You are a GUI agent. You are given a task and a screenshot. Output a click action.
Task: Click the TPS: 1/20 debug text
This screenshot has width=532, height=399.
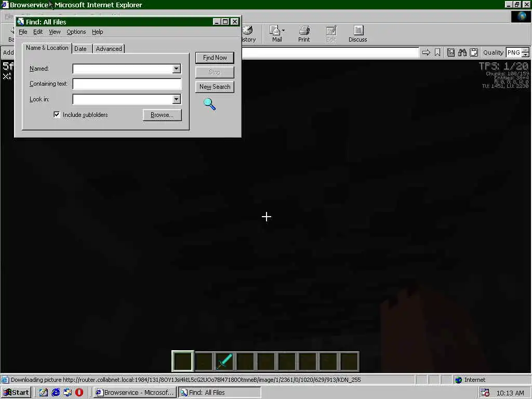(503, 66)
